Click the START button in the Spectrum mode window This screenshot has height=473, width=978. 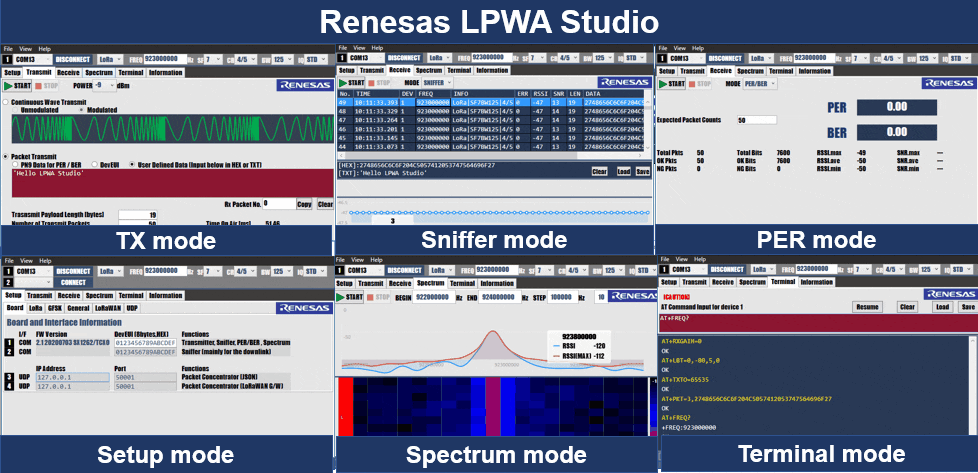[350, 297]
